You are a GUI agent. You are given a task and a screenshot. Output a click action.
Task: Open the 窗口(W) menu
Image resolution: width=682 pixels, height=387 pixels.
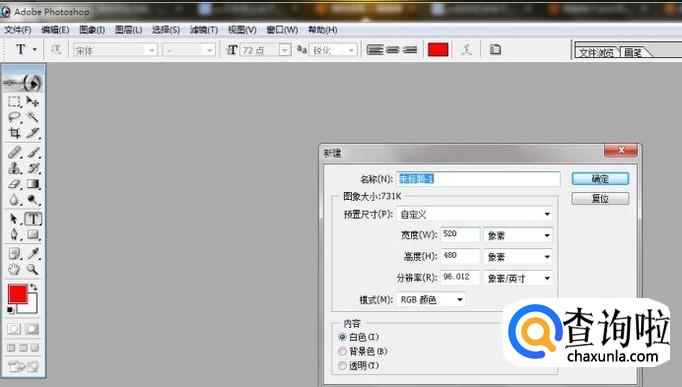tap(282, 30)
